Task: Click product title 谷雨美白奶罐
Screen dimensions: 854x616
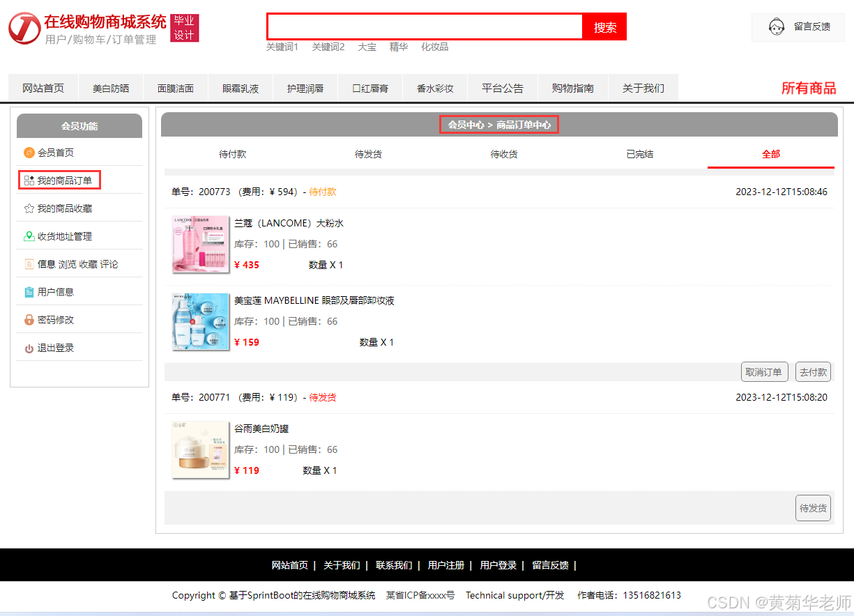Action: (261, 429)
